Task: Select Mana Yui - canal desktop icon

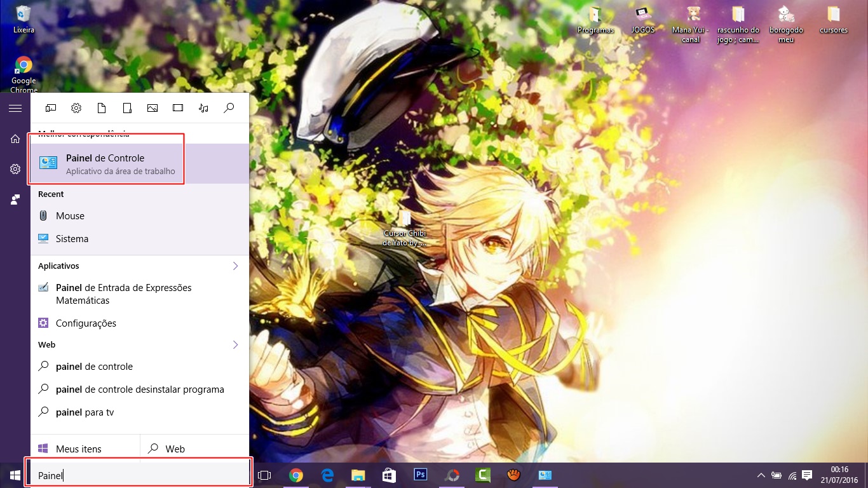Action: [x=691, y=24]
